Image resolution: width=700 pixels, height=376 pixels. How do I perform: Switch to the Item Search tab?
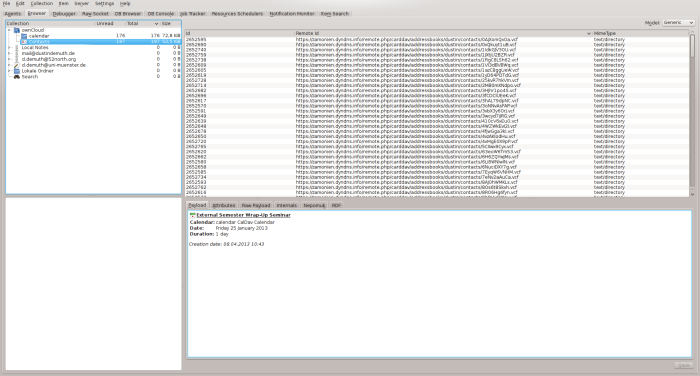point(335,14)
